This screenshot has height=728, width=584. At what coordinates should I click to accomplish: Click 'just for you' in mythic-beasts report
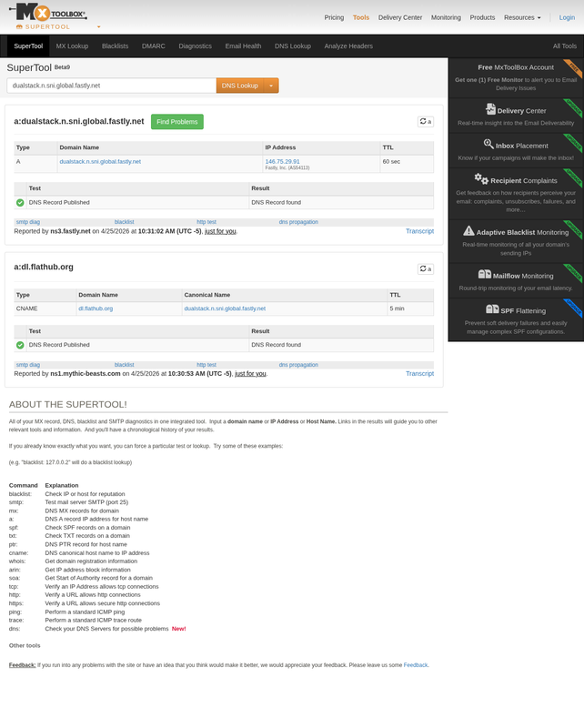pos(250,374)
